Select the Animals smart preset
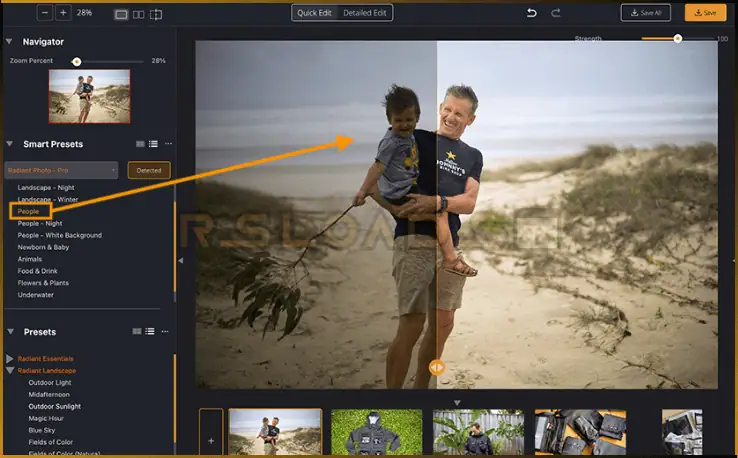This screenshot has width=738, height=458. click(x=30, y=259)
